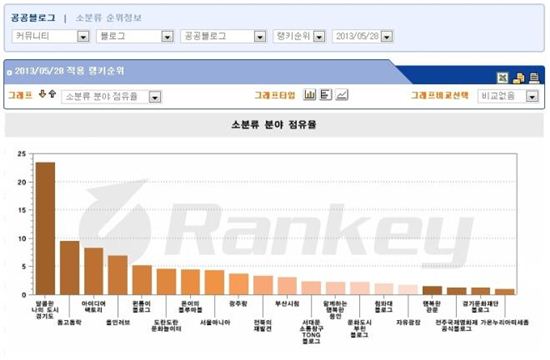Click the 청와대 블로그 axis label
The image size is (550, 360).
point(384,307)
